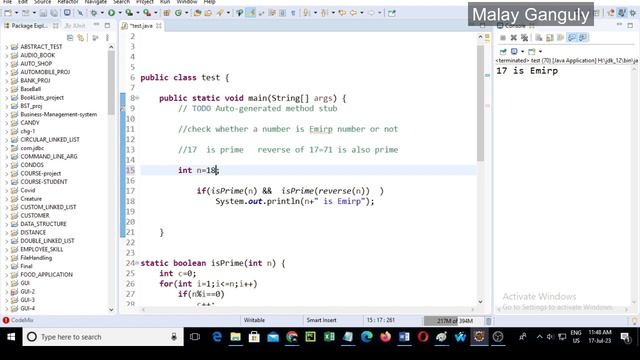The image size is (640, 360).
Task: Toggle Show Console on Standard Out change
Action: [x=572, y=38]
